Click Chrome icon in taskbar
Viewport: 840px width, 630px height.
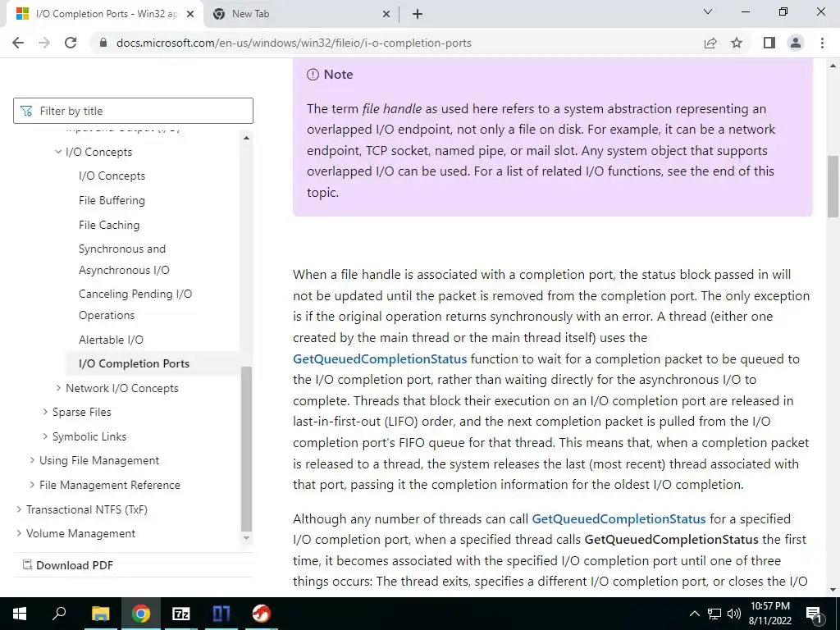(141, 614)
